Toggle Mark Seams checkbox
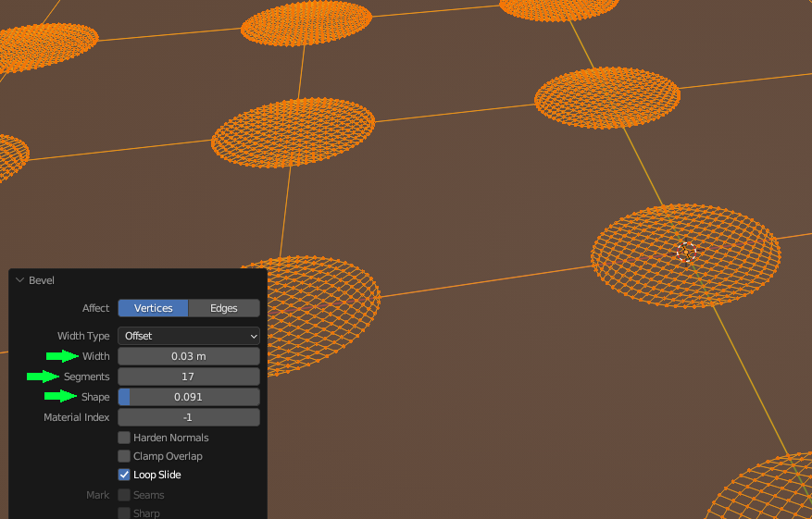This screenshot has width=812, height=519. coord(124,495)
